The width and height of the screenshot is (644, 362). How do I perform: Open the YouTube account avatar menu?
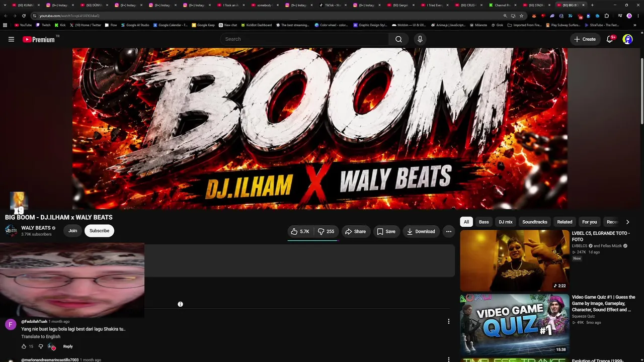627,39
